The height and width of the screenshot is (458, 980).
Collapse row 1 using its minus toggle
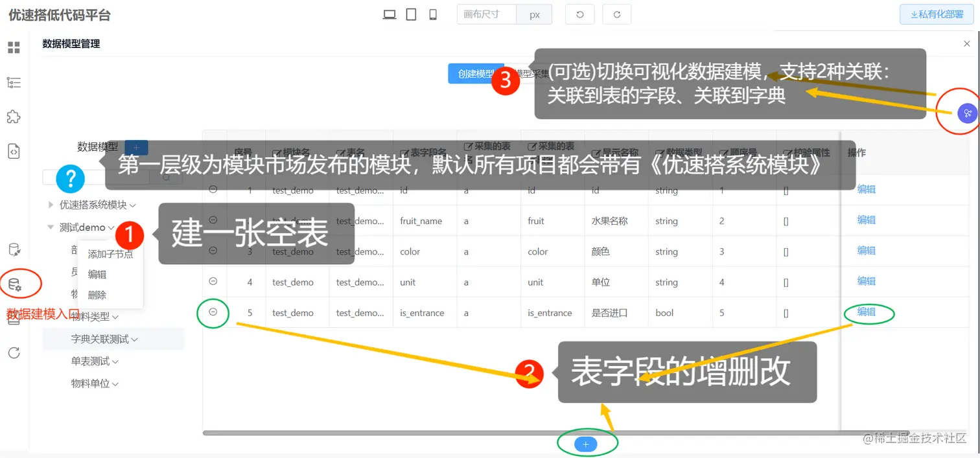pyautogui.click(x=213, y=189)
